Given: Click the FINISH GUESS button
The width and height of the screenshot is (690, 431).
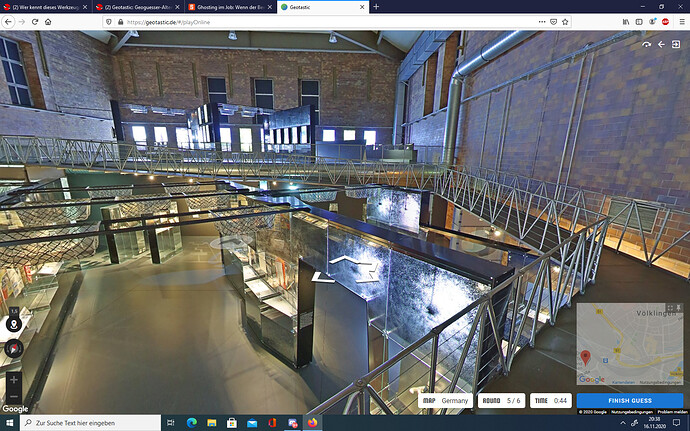Looking at the screenshot, I should [x=630, y=401].
